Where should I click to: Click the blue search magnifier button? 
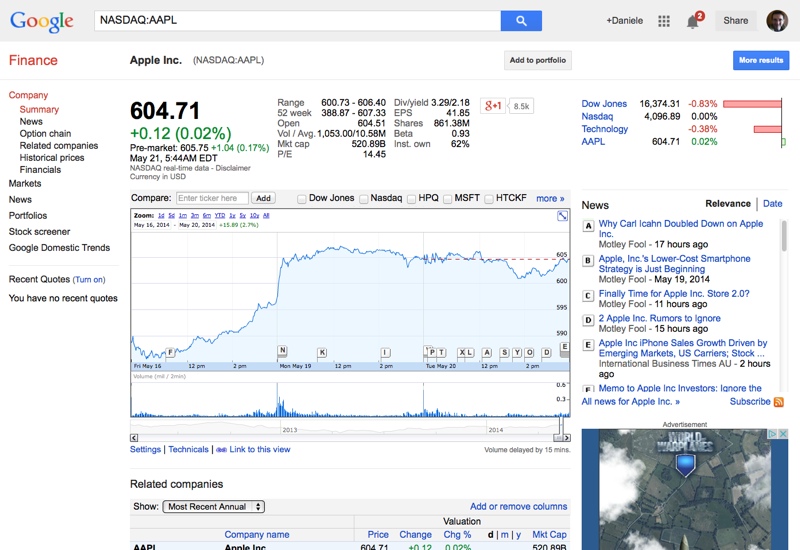(521, 21)
